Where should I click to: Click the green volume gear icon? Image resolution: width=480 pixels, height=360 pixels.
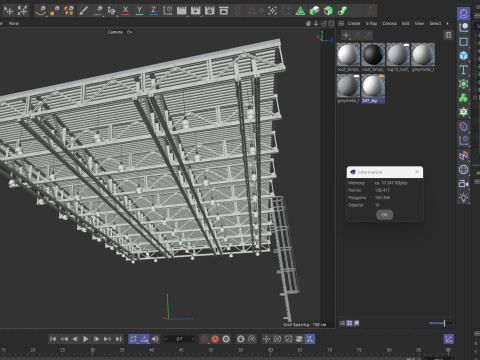tap(463, 112)
